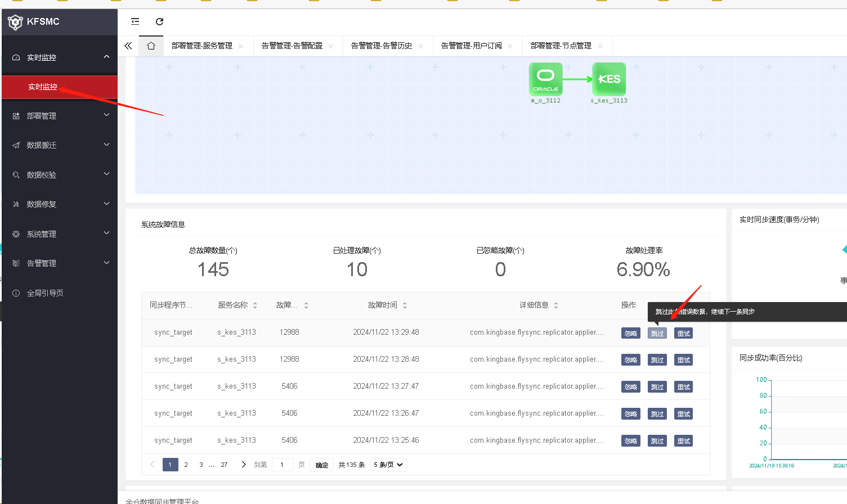
Task: Switch to the 告警管理-告警配置 tab
Action: click(x=292, y=46)
